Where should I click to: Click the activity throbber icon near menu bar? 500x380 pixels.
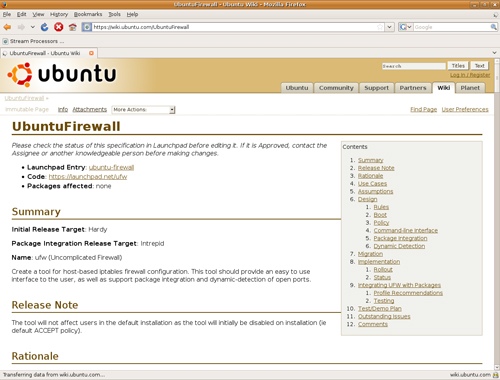[x=495, y=15]
